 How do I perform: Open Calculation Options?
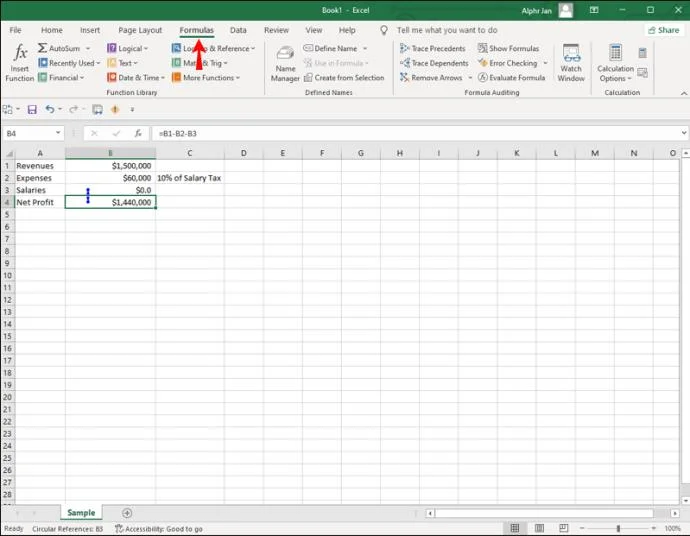(615, 63)
